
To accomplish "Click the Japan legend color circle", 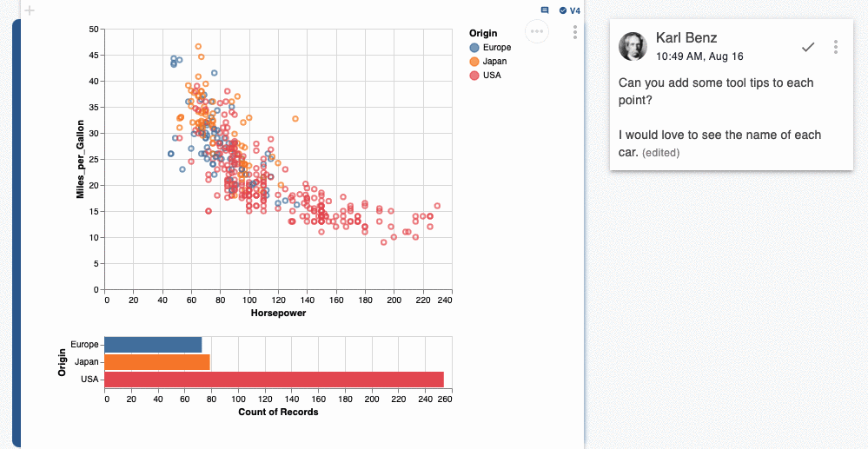I will tap(474, 62).
